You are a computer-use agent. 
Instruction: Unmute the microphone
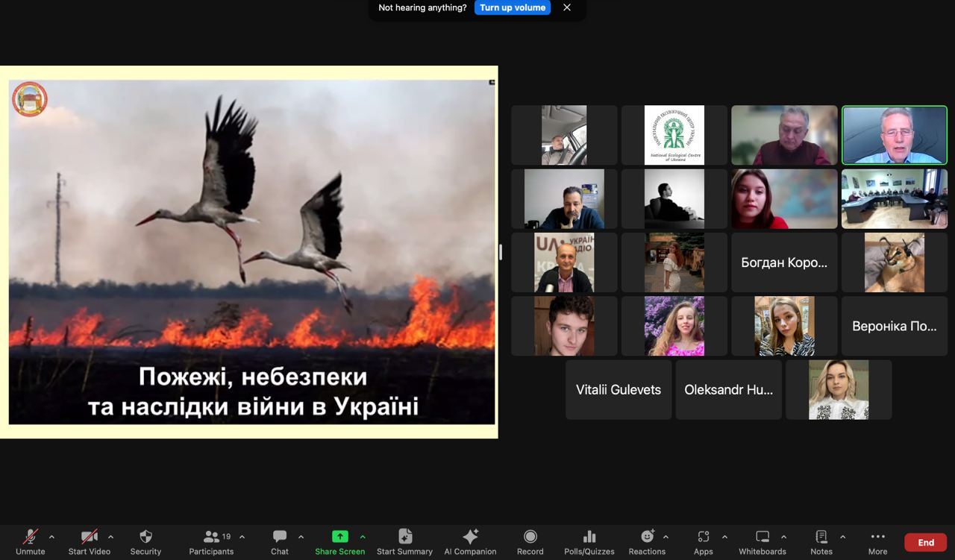(30, 541)
